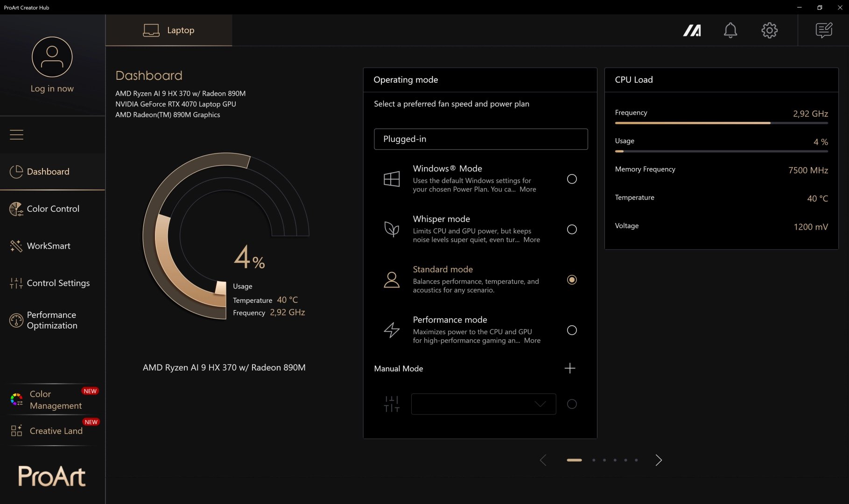Screen dimensions: 849x504
Task: Open the Plugged-in power plan dropdown
Action: (x=480, y=139)
